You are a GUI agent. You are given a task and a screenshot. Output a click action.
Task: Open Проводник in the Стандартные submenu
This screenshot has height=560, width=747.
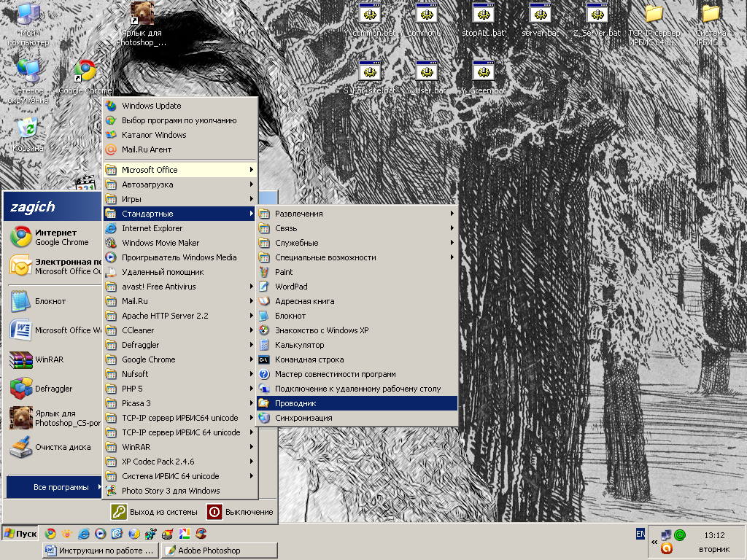click(357, 403)
